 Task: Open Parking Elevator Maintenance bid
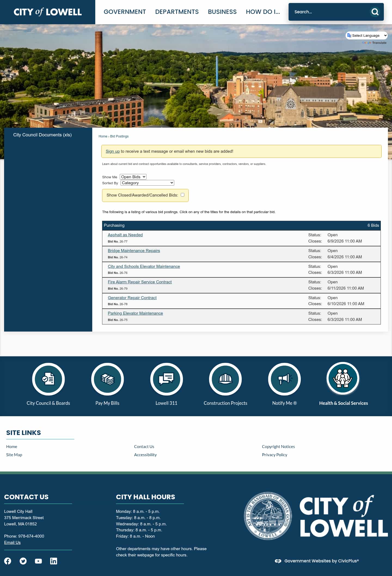coord(135,313)
